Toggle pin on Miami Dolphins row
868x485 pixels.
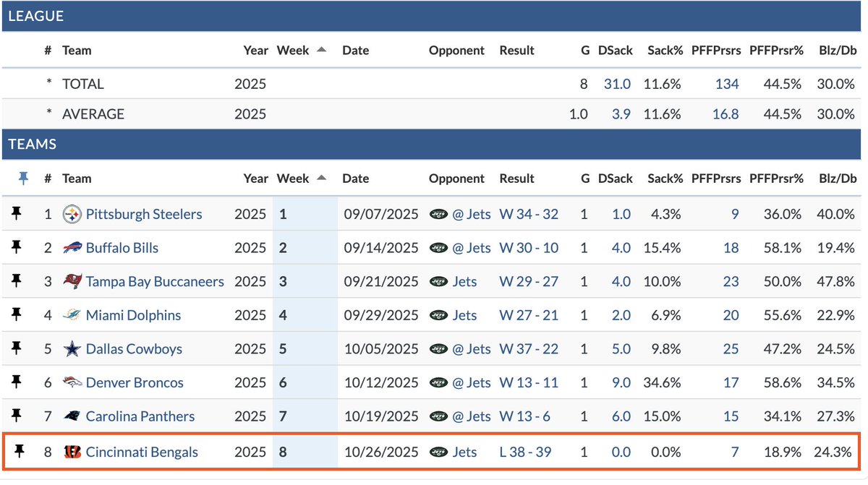click(18, 314)
